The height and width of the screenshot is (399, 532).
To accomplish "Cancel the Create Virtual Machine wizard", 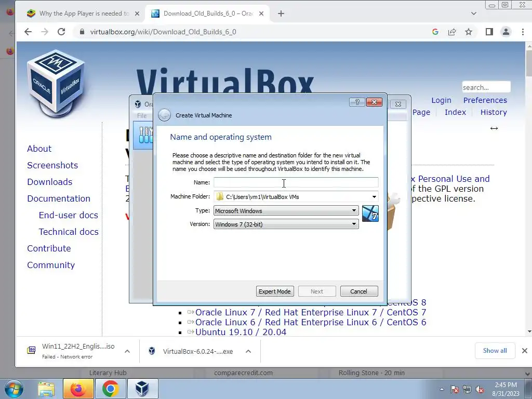I will point(359,291).
